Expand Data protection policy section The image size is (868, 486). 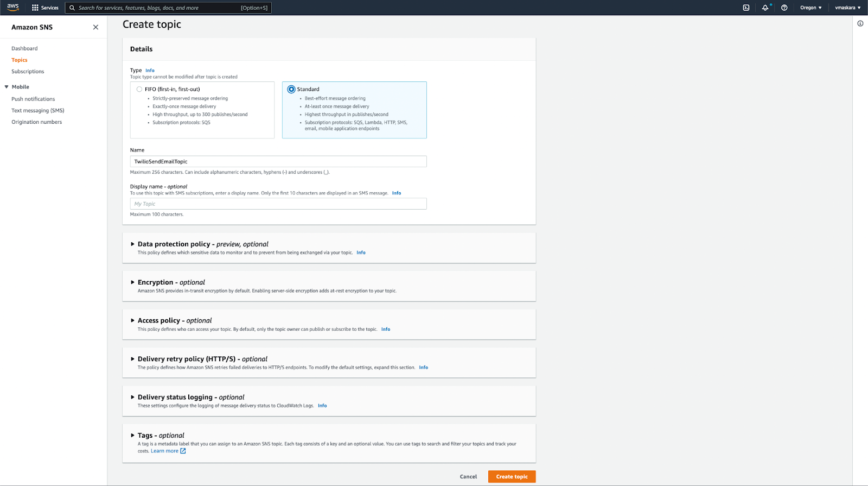tap(132, 244)
